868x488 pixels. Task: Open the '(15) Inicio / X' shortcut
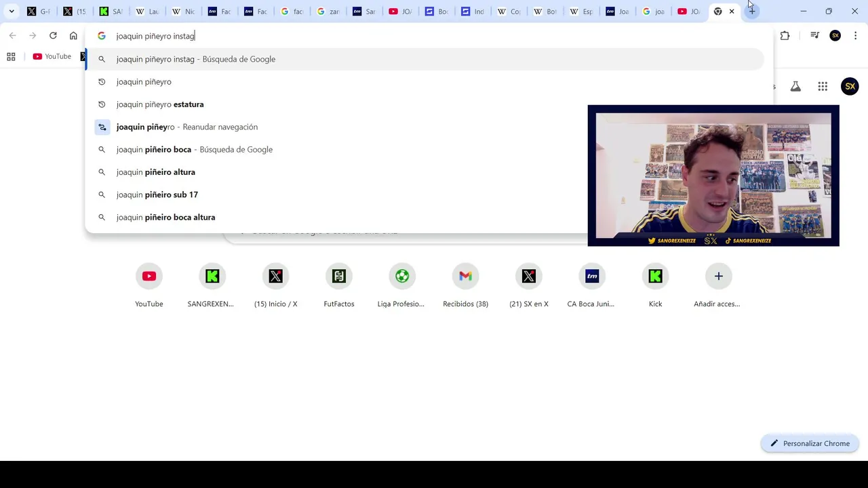coord(276,287)
